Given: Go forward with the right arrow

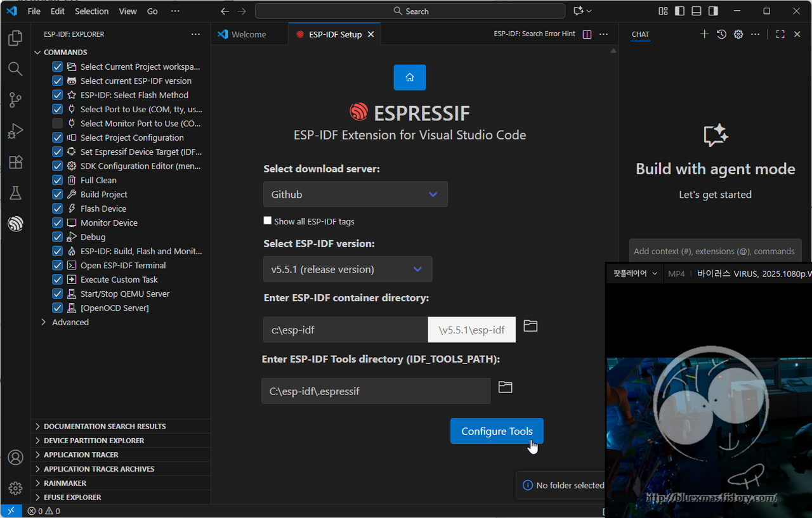Looking at the screenshot, I should (242, 11).
